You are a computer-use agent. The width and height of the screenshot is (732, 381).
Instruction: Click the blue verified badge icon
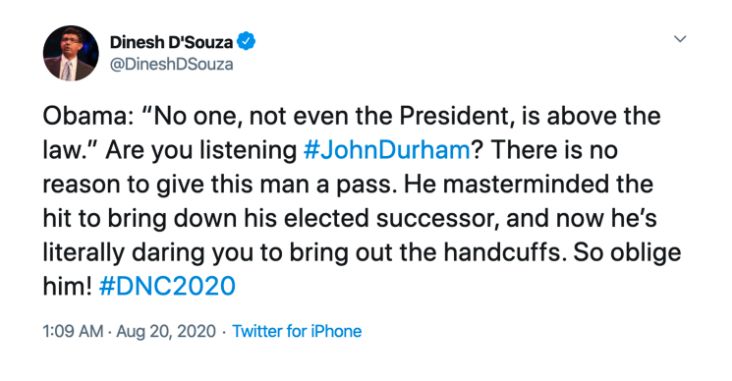246,42
